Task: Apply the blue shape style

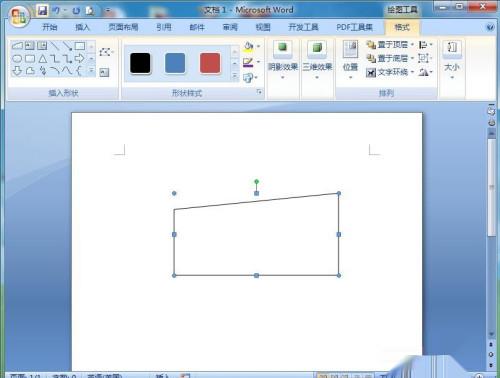Action: 175,63
